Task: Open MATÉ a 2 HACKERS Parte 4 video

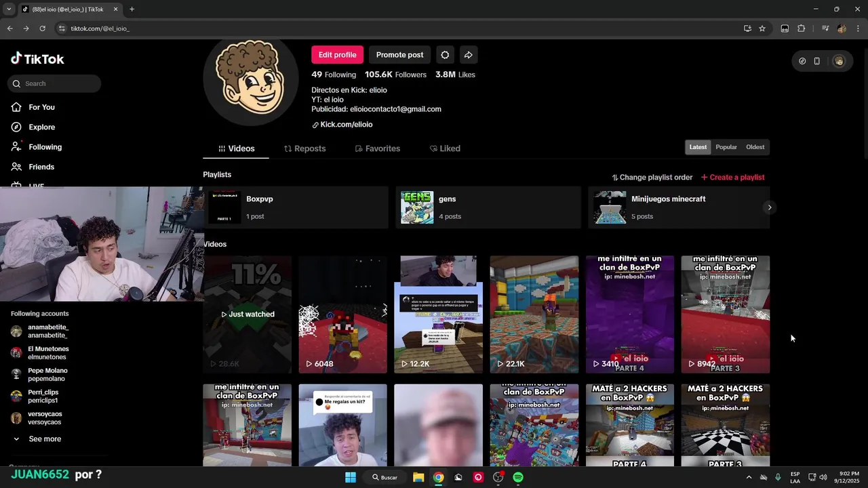Action: 629,425
